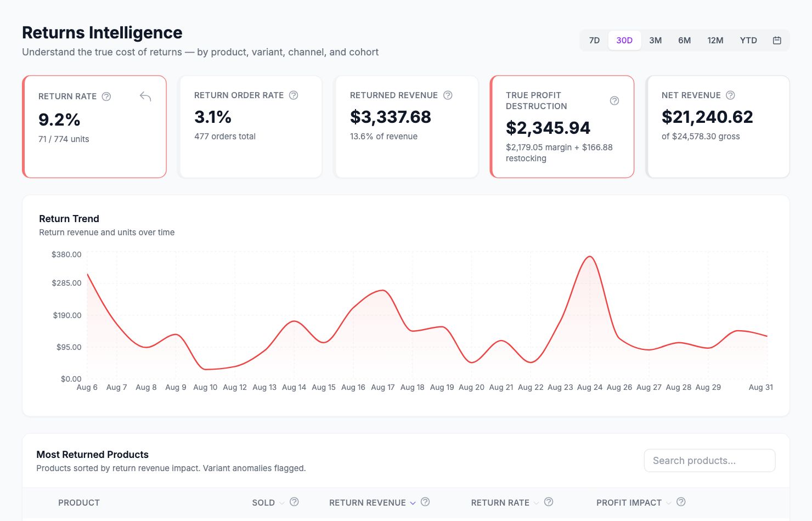The height and width of the screenshot is (521, 812).
Task: Click help icon next to PROFIT IMPACT column
Action: click(681, 502)
